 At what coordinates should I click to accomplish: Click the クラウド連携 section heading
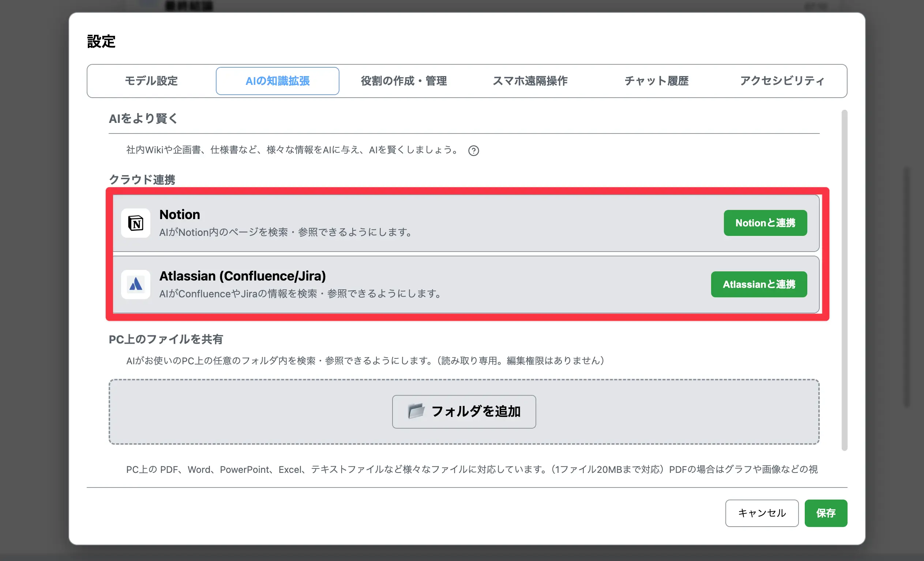click(x=142, y=180)
